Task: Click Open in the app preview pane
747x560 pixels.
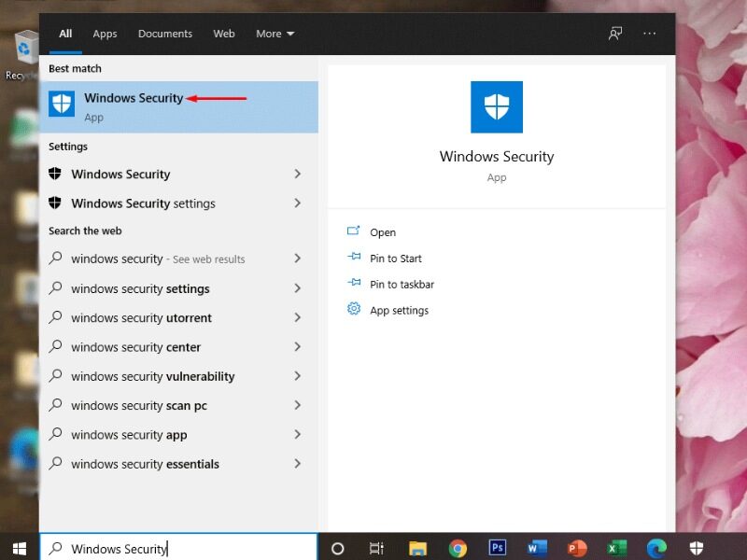Action: click(x=382, y=232)
